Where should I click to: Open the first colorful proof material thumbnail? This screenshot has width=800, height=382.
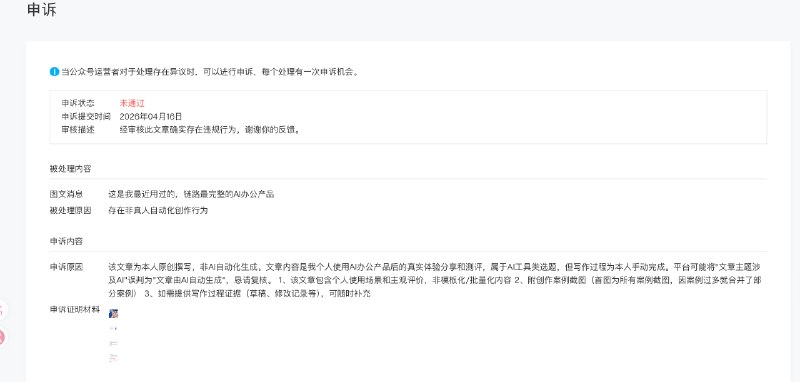[113, 313]
